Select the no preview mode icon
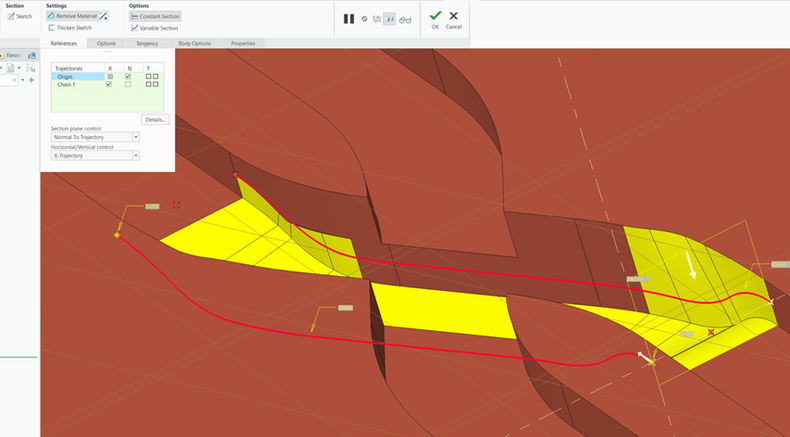Image resolution: width=790 pixels, height=437 pixels. point(364,19)
